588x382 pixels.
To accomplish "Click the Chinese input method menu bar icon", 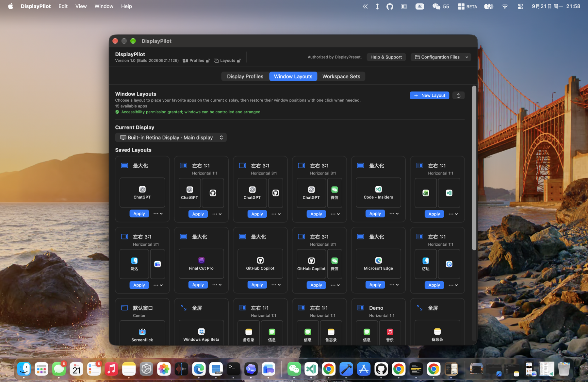I will (x=420, y=6).
